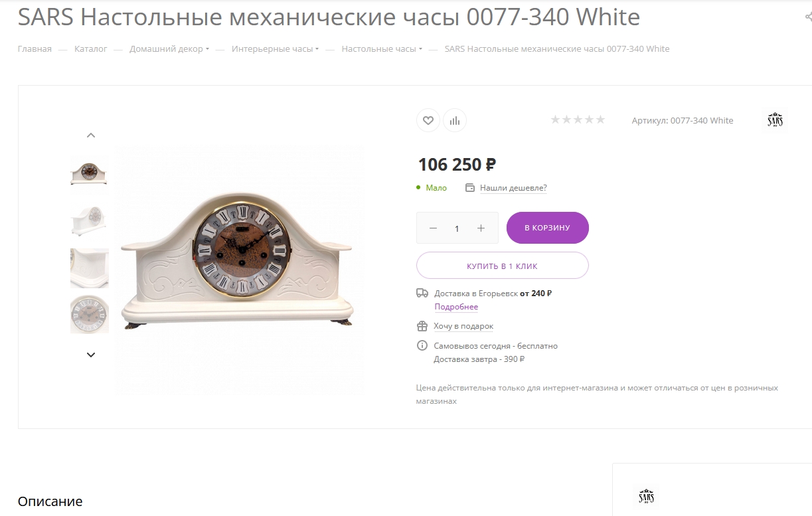Click the share icon beside the product title
The image size is (812, 516).
point(808,17)
